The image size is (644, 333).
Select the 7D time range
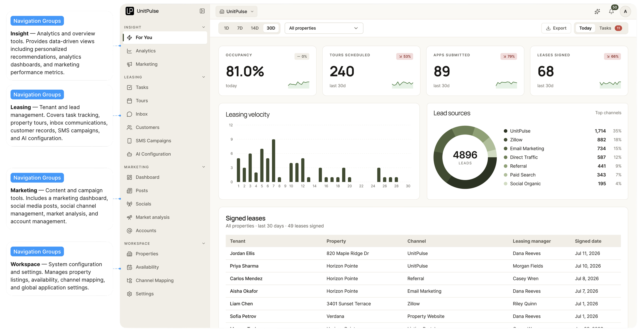point(240,28)
